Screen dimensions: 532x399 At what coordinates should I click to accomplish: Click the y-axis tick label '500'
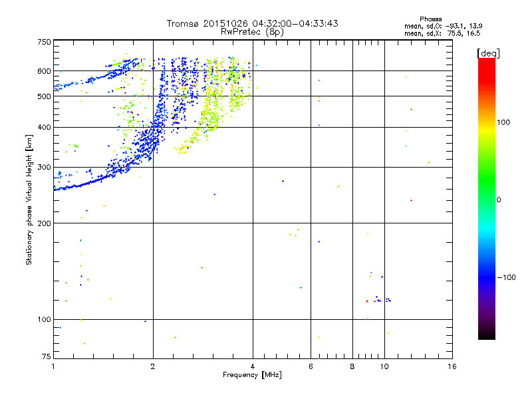[44, 96]
